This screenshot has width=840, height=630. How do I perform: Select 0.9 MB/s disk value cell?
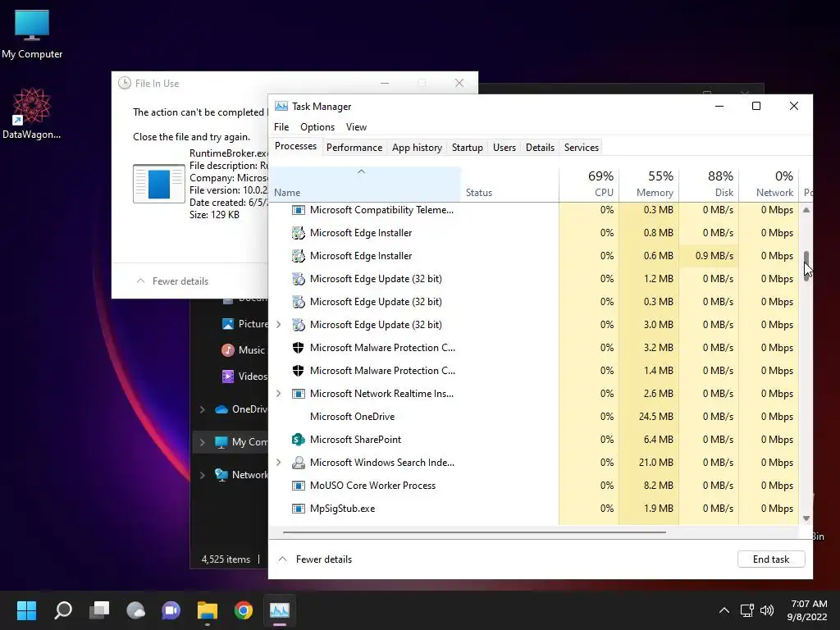coord(709,256)
